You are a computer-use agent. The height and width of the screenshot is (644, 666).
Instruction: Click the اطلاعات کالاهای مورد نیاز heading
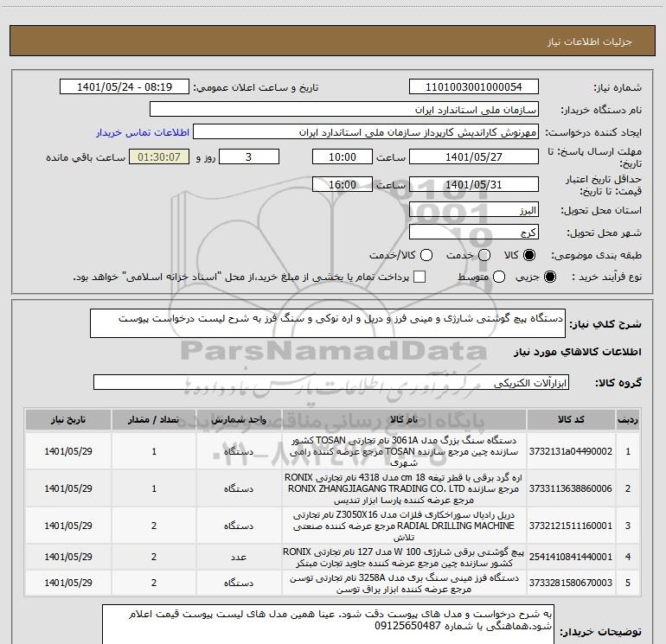click(x=578, y=352)
